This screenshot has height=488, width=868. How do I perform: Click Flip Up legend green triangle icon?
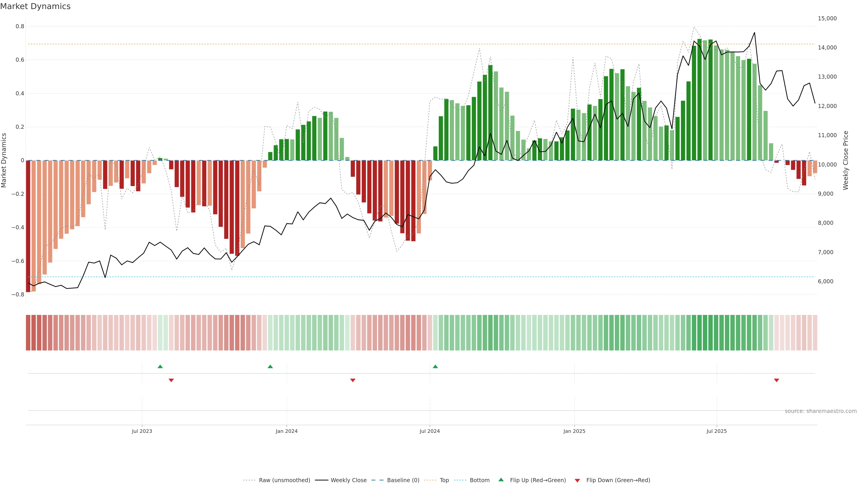coord(501,480)
